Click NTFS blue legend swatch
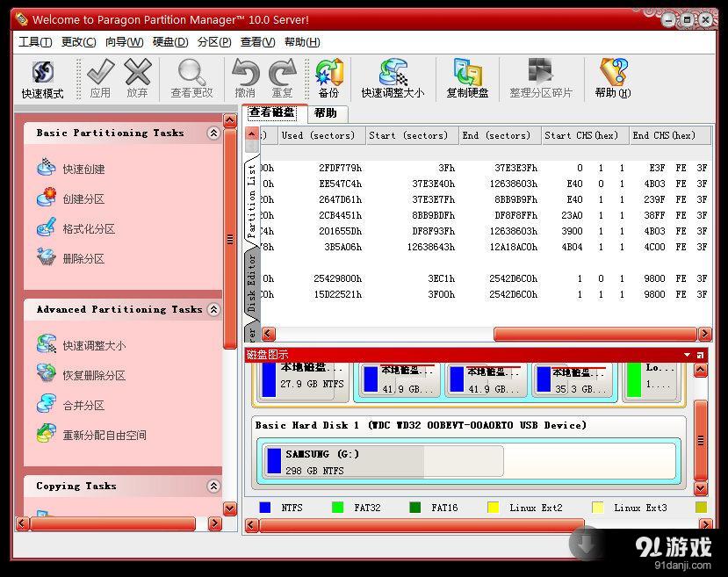Viewport: 728px width, 577px height. click(265, 508)
